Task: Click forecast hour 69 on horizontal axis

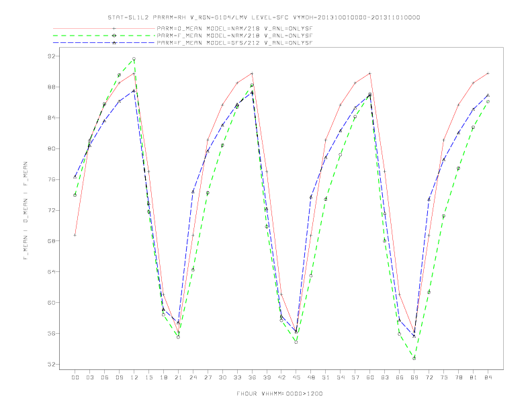Action: 414,377
